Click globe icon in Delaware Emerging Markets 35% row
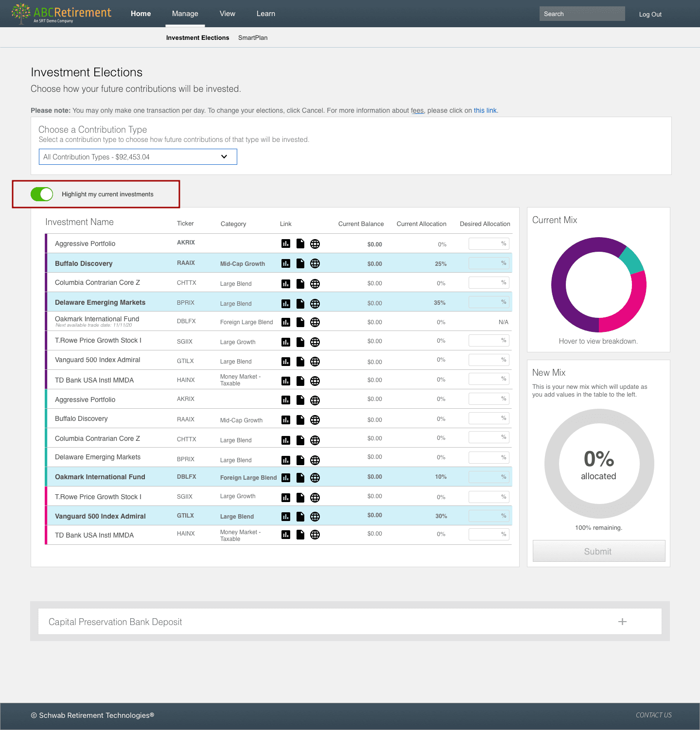 [x=315, y=304]
